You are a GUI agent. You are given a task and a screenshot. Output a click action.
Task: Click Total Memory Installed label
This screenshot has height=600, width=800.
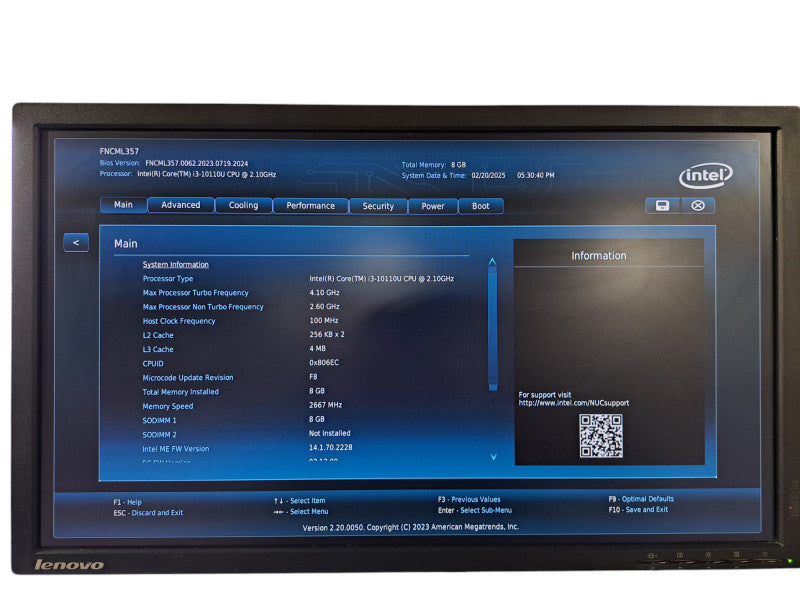181,392
